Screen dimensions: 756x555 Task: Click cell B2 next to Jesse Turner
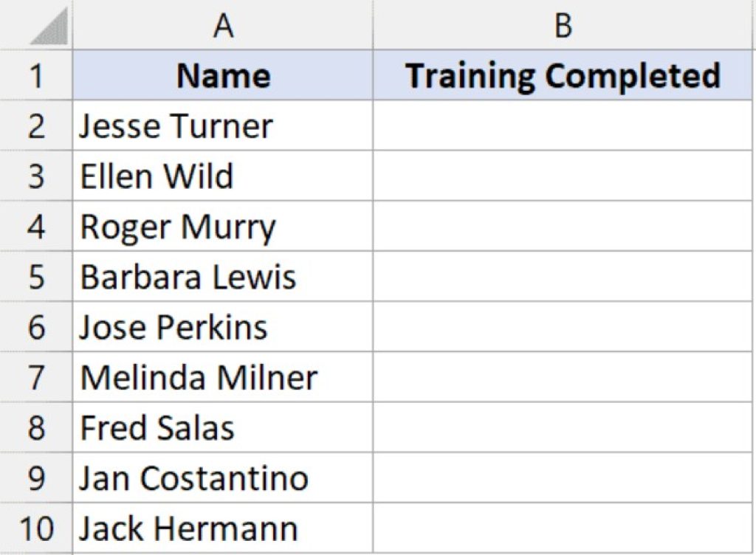click(565, 125)
